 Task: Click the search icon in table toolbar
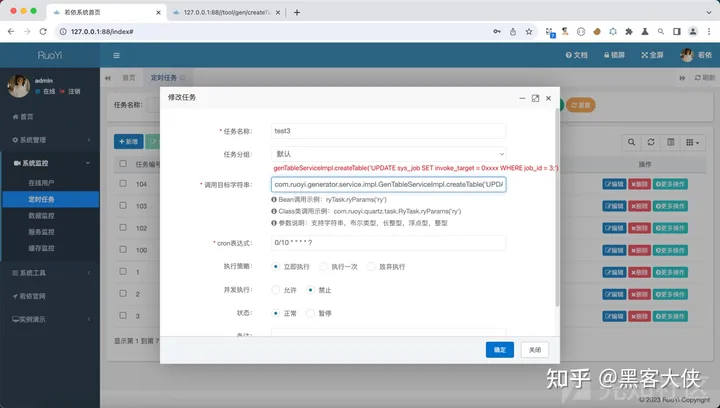pyautogui.click(x=631, y=142)
